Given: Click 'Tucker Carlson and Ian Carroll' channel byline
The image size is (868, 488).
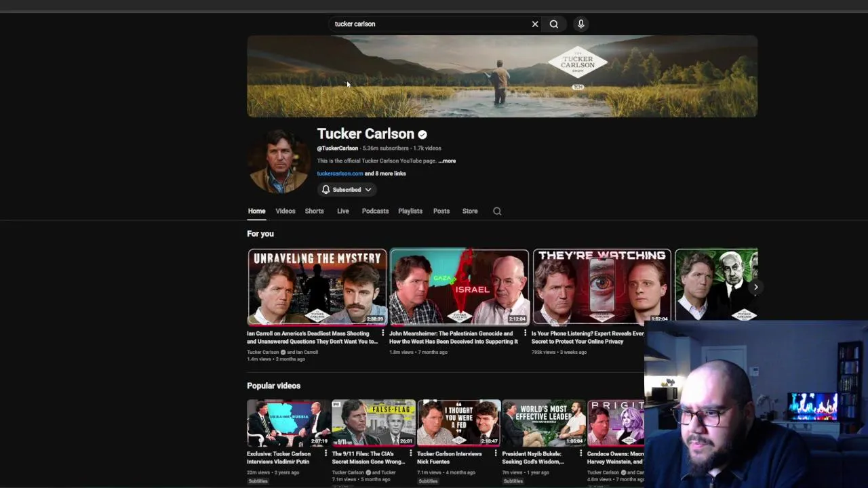Looking at the screenshot, I should (x=282, y=352).
